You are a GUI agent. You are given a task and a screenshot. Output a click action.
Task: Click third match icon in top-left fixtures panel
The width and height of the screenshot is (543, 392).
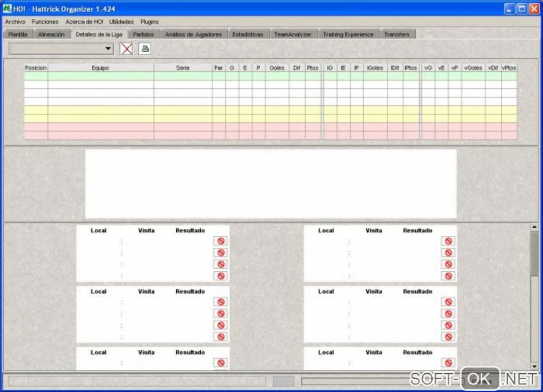(x=220, y=264)
